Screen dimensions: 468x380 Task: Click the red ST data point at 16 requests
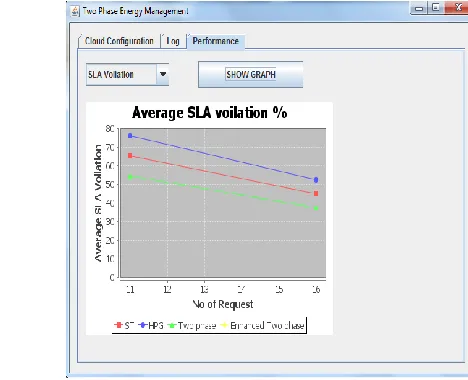point(316,194)
